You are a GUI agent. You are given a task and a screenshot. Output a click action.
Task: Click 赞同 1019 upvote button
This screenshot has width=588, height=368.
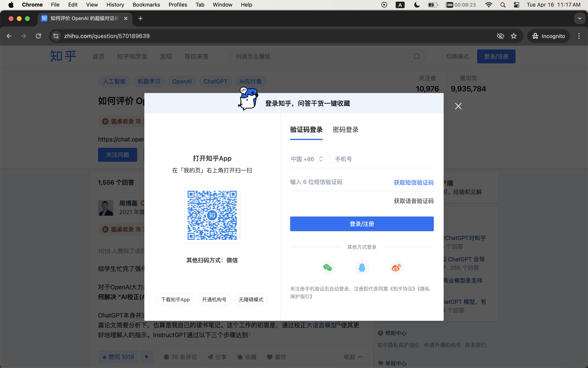pyautogui.click(x=118, y=357)
